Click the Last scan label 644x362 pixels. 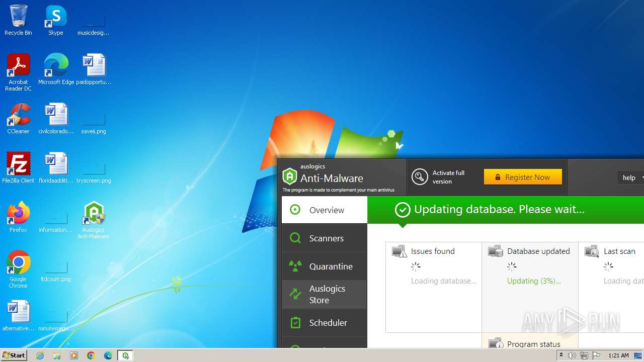point(619,251)
